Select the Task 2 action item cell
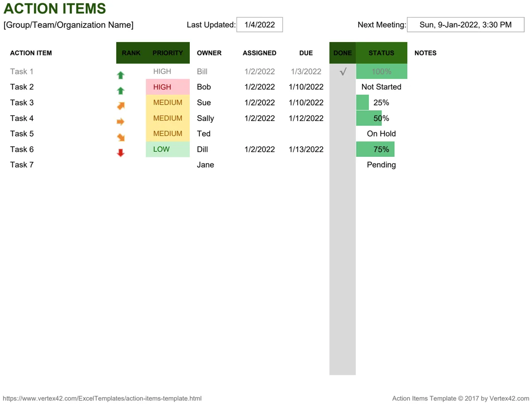This screenshot has height=405, width=532. click(22, 87)
